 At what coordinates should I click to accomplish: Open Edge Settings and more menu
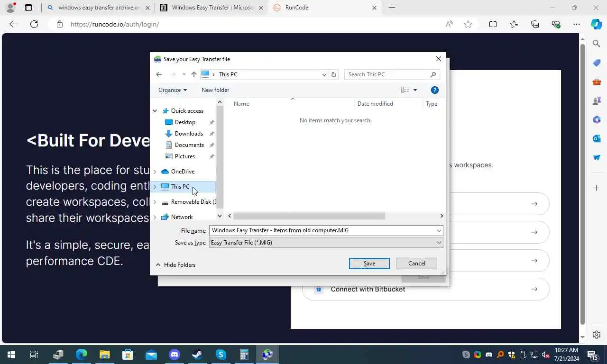pos(577,24)
